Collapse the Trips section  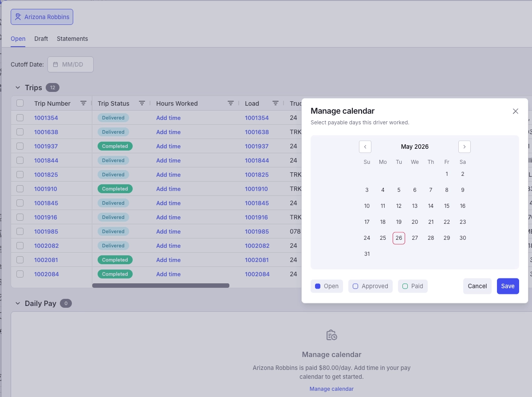coord(18,87)
